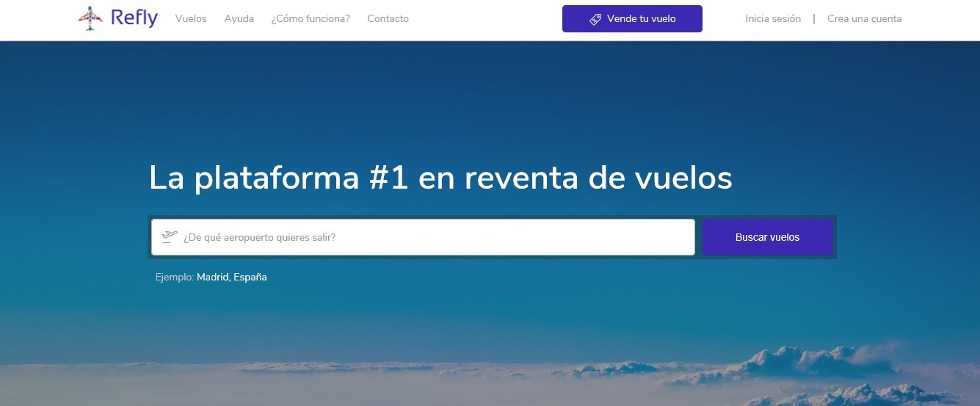
Task: Open the Ayuda menu item
Action: (239, 18)
